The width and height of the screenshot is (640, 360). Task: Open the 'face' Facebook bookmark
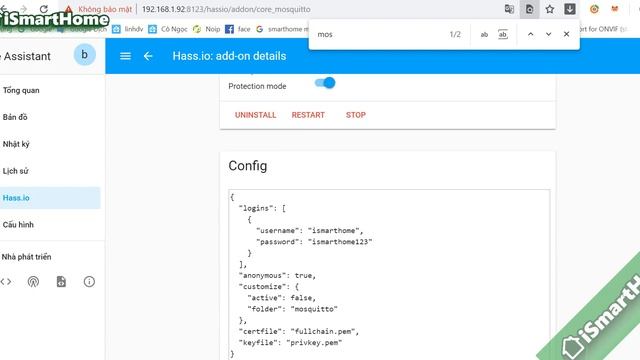238,29
